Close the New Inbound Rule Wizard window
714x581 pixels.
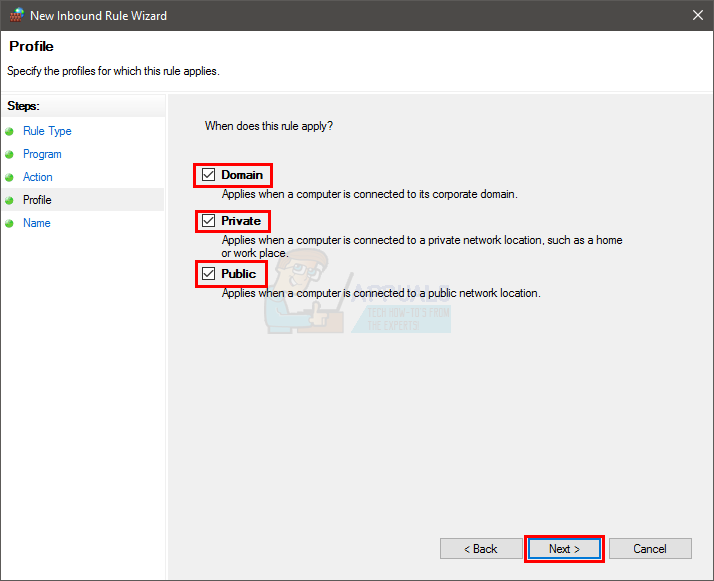coord(697,16)
